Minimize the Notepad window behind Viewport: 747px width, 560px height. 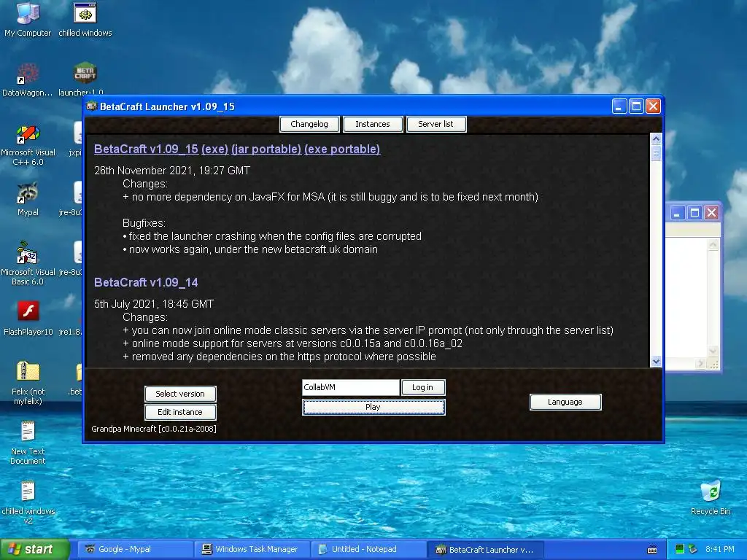tap(678, 213)
